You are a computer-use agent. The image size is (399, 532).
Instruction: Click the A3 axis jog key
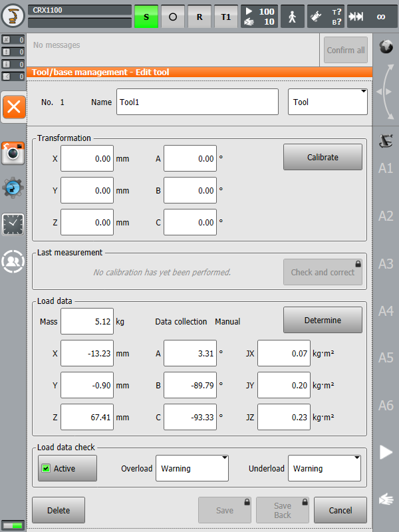(x=386, y=264)
